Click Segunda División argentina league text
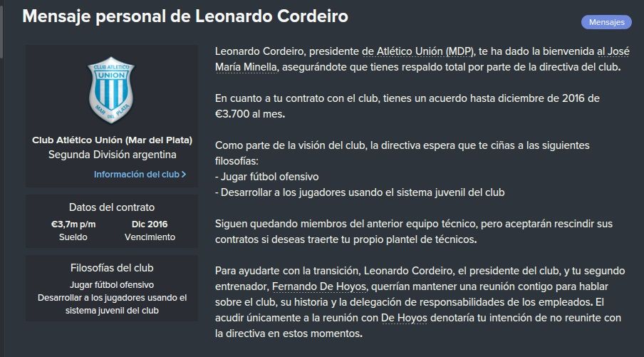Viewport: 644px width, 357px height. coord(112,155)
